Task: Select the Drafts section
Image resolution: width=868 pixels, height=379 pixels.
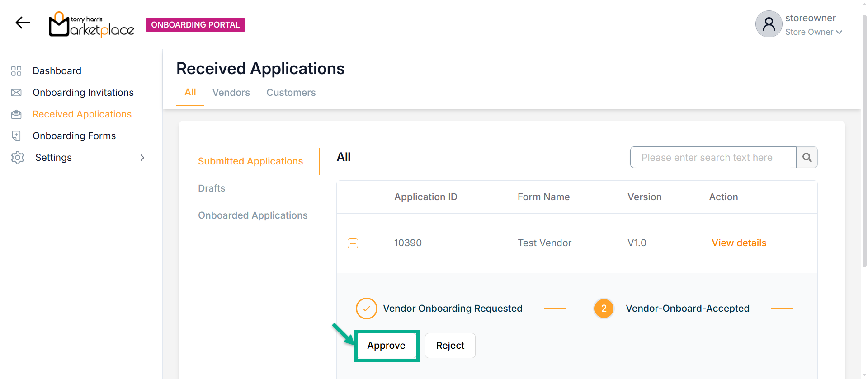Action: [212, 188]
